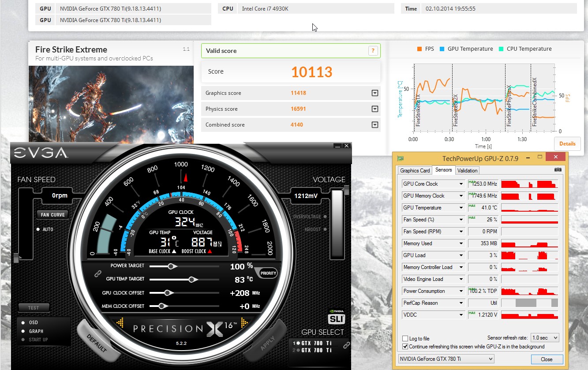The height and width of the screenshot is (370, 588).
Task: Click the PRIORITY button
Action: [x=268, y=273]
